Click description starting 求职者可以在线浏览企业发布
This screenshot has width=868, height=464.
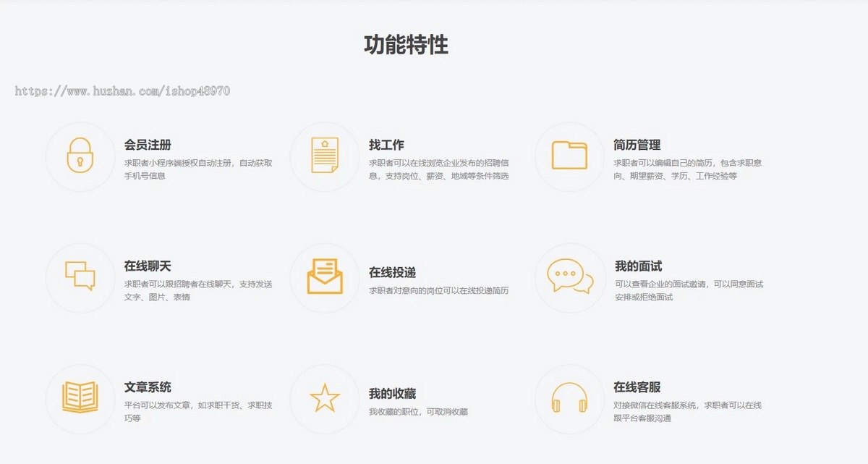439,169
